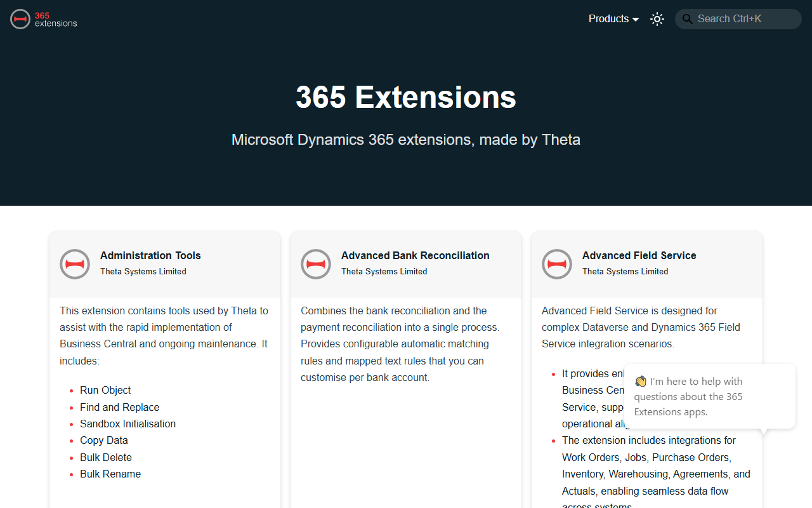Click the Advanced Bank Reconciliation card logo
Screen dimensions: 812x508
[x=316, y=264]
